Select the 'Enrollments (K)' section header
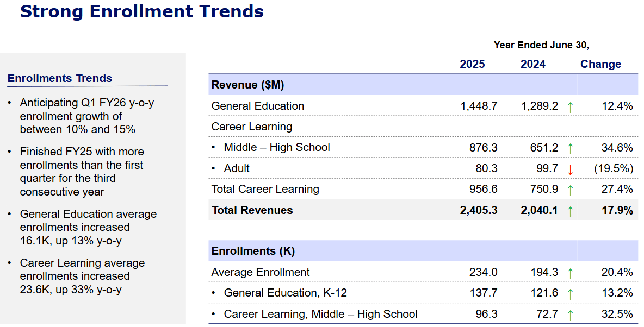Screen dimensions: 644x327 tap(253, 251)
